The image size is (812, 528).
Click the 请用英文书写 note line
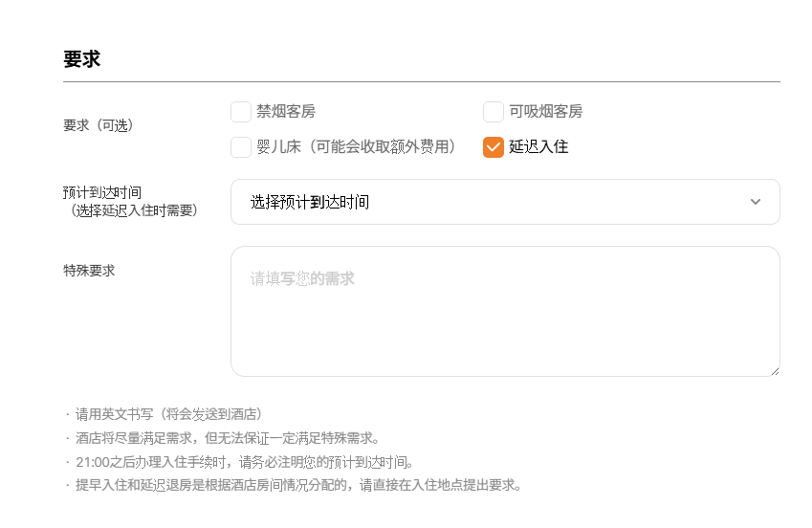coord(167,414)
